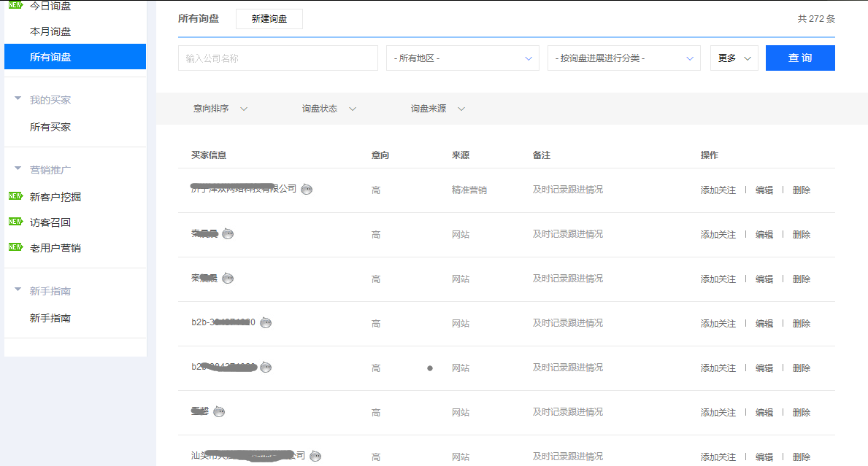This screenshot has width=868, height=466.
Task: Click the NEW badge beside 老用户营销
Action: (15, 247)
